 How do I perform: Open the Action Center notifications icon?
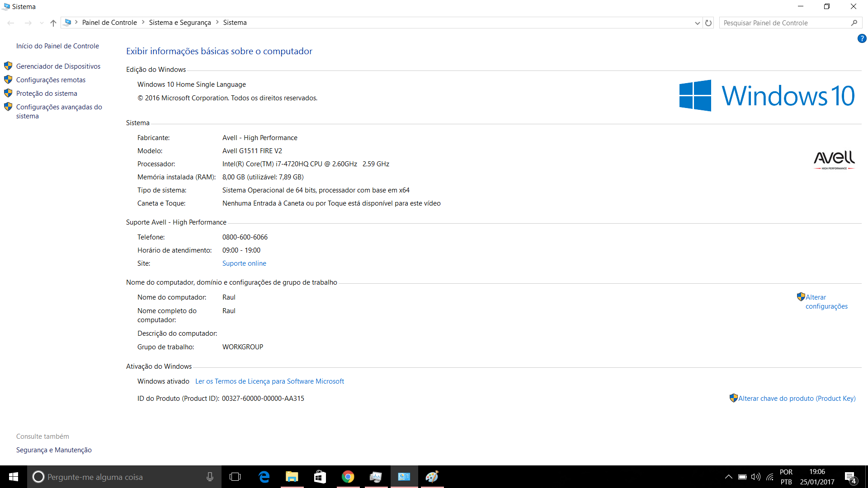point(850,477)
